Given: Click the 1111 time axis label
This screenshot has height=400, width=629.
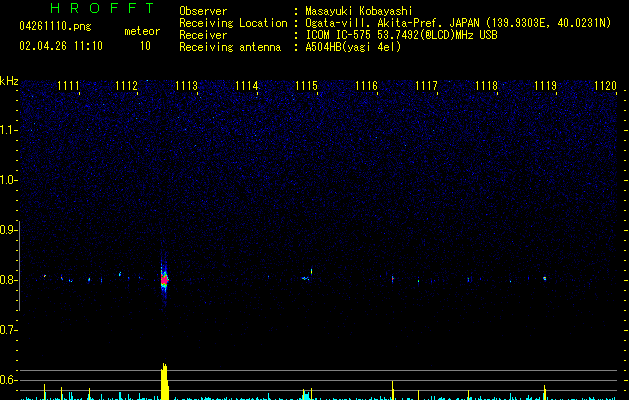Looking at the screenshot, I should coord(68,86).
